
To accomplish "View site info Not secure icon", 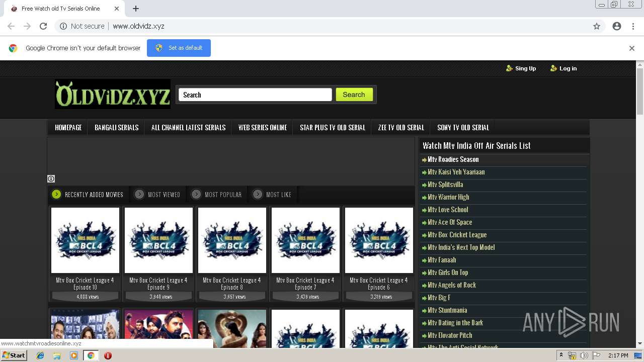I will click(x=63, y=26).
